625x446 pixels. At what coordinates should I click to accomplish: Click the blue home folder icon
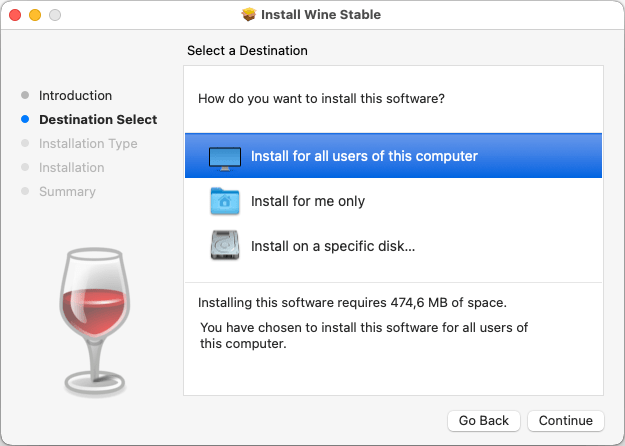225,201
